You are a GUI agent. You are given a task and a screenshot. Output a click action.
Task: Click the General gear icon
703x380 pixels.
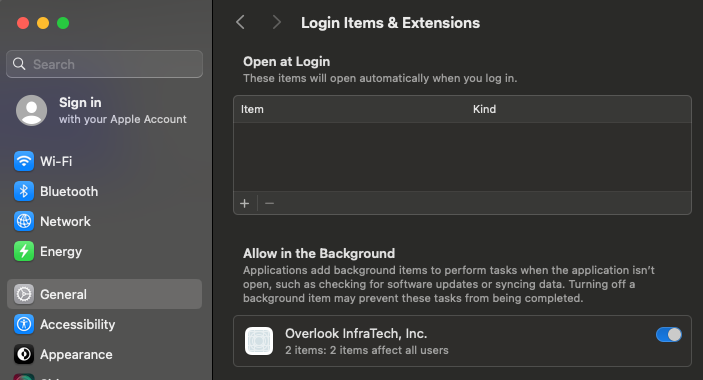click(24, 294)
